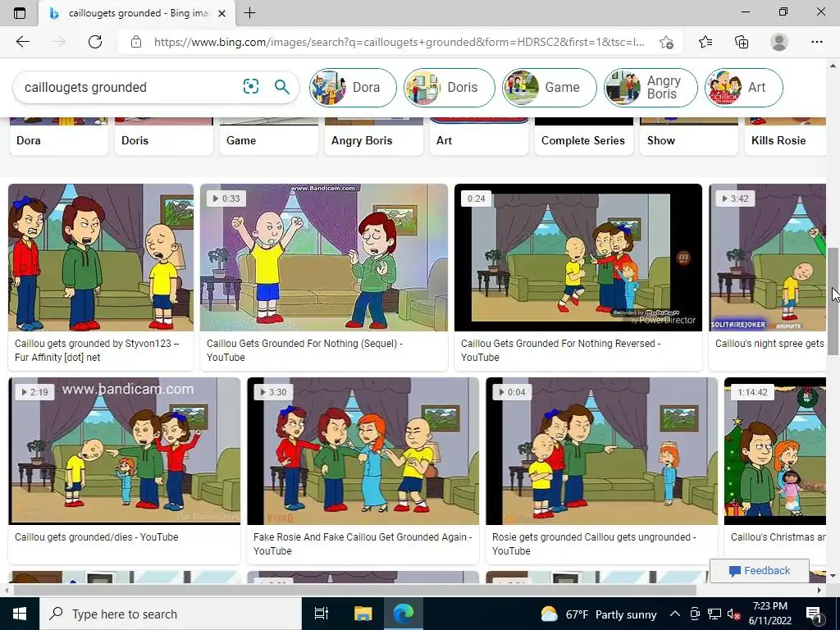This screenshot has height=630, width=840.
Task: Click the magnifier search button
Action: 282,86
